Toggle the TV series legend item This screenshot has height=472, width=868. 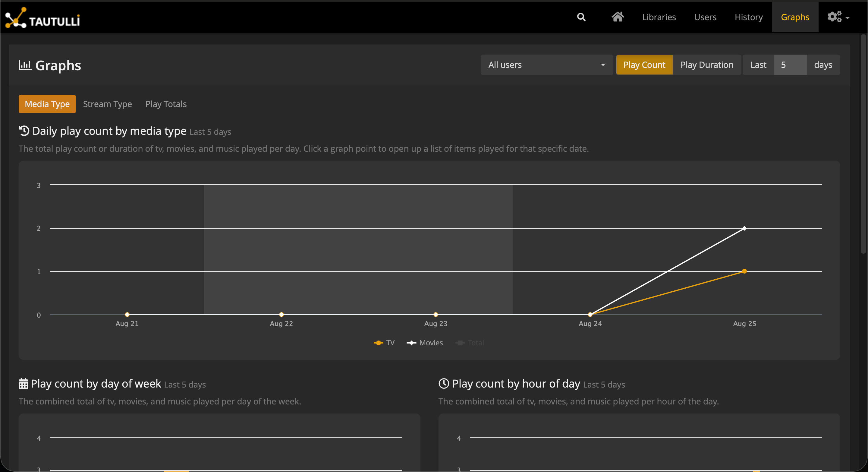pos(384,343)
